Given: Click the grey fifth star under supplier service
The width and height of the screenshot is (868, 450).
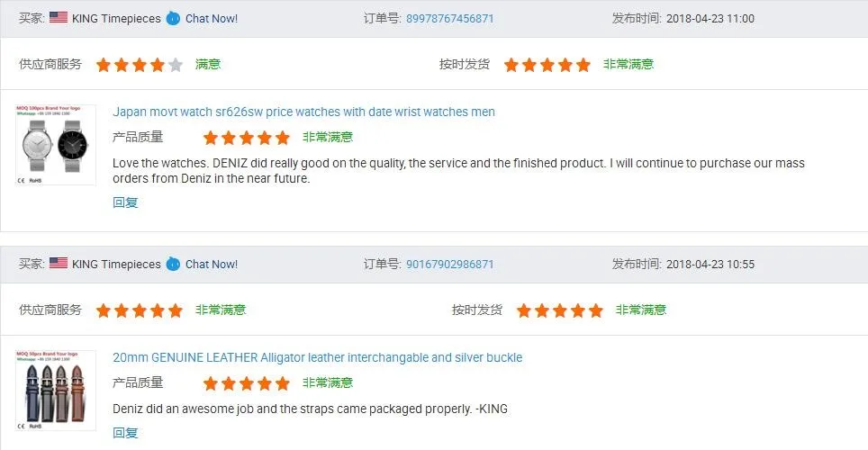Looking at the screenshot, I should (176, 65).
